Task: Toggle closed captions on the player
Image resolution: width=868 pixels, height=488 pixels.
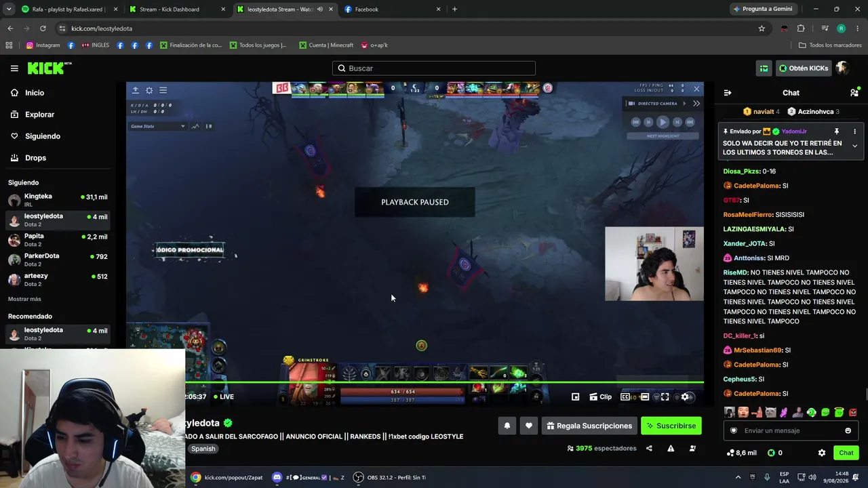Action: (625, 397)
